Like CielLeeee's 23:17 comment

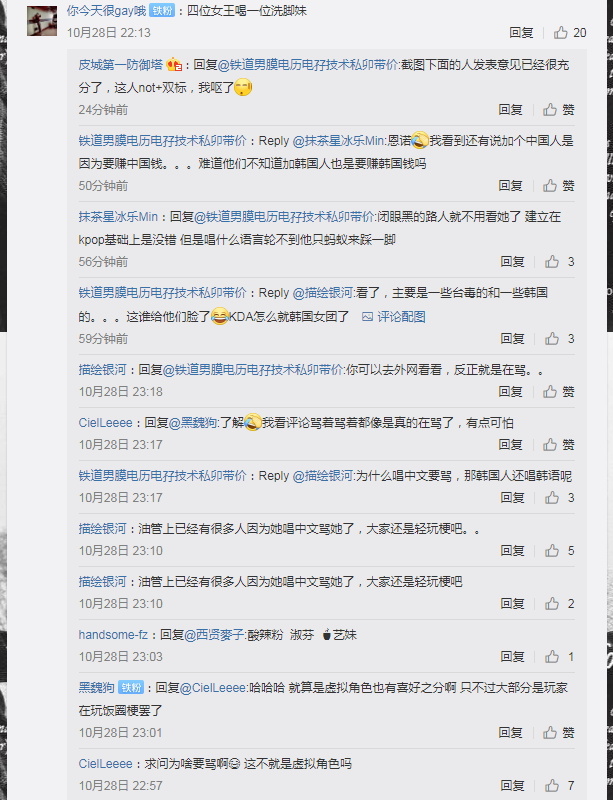pyautogui.click(x=558, y=445)
